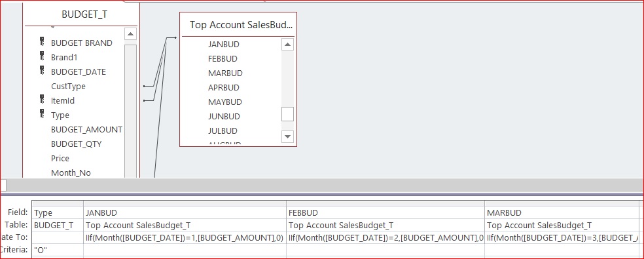This screenshot has height=259, width=644.
Task: Select BUDGET_AMOUNT field in BUDGET_T
Action: [x=86, y=130]
